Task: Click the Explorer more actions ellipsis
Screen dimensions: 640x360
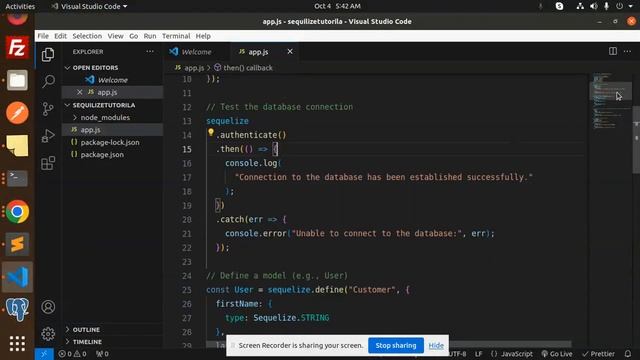Action: coord(150,52)
